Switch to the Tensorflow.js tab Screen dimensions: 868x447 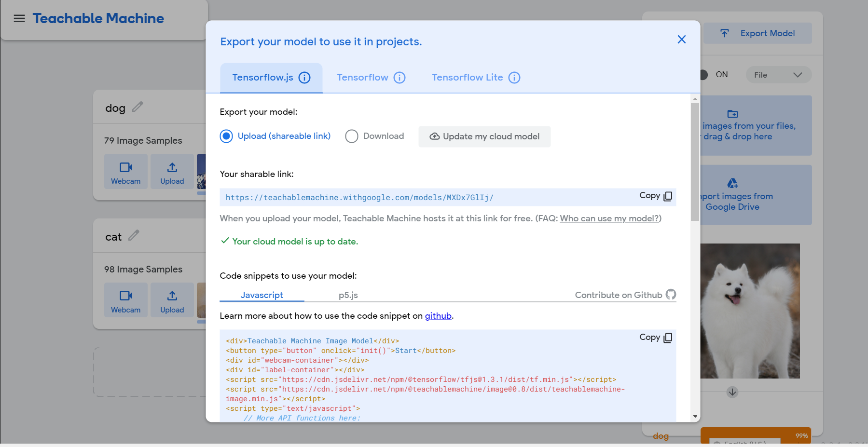(x=271, y=78)
